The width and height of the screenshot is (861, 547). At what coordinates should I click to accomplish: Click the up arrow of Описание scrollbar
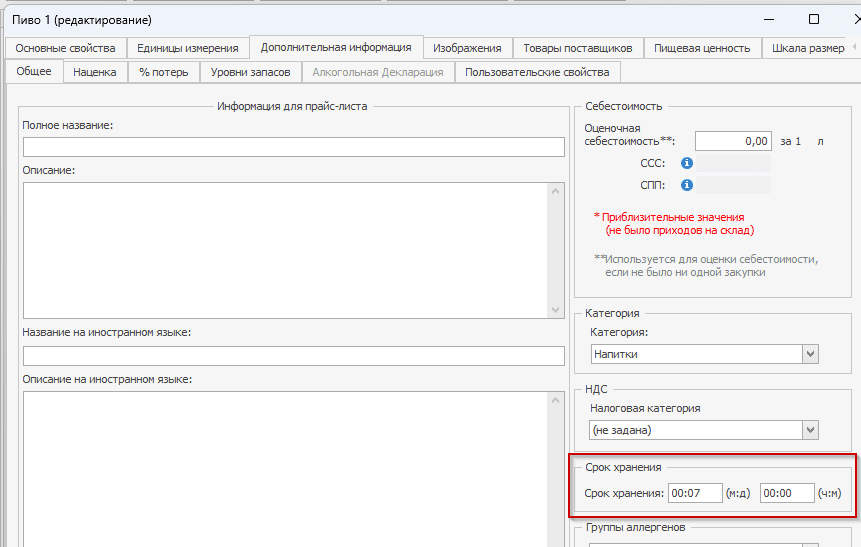tap(555, 191)
